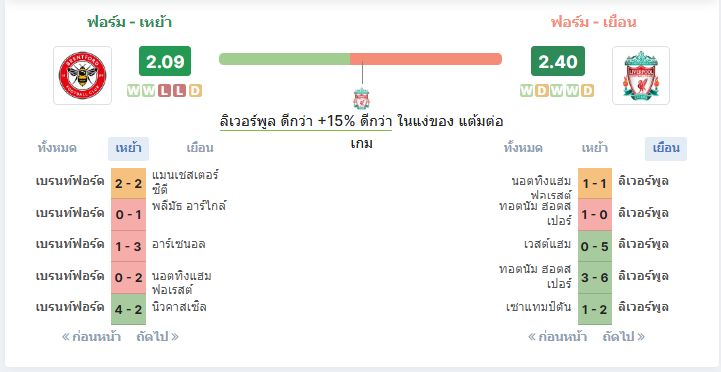Go to ถัดไป under Liverpool matches
Image resolution: width=721 pixels, height=372 pixels.
tap(624, 337)
